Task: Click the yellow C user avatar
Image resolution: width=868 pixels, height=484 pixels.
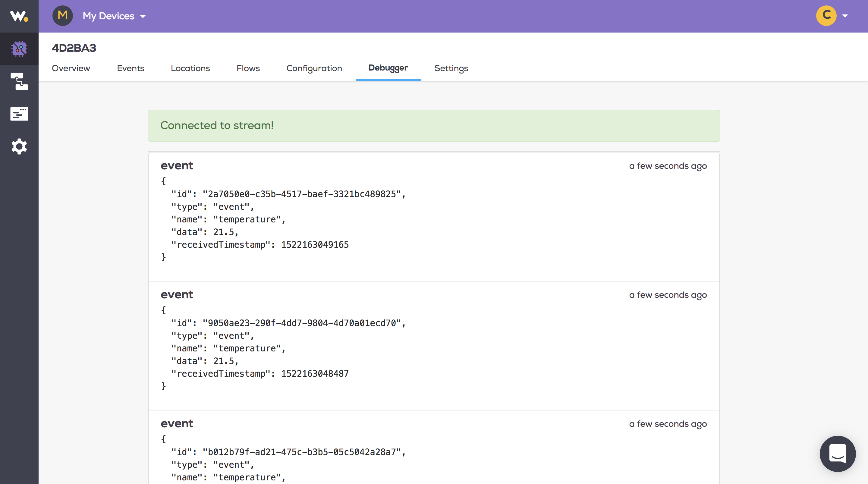Action: click(x=826, y=15)
